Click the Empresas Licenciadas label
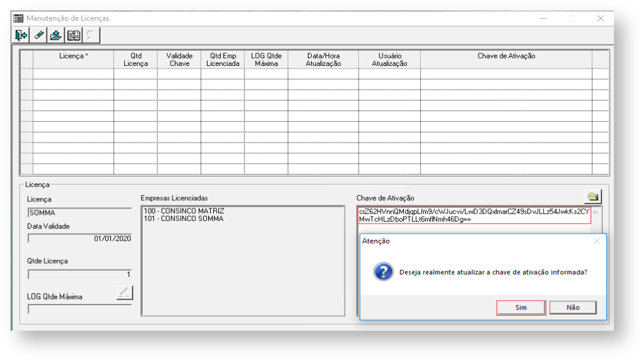The image size is (644, 361). pos(174,198)
